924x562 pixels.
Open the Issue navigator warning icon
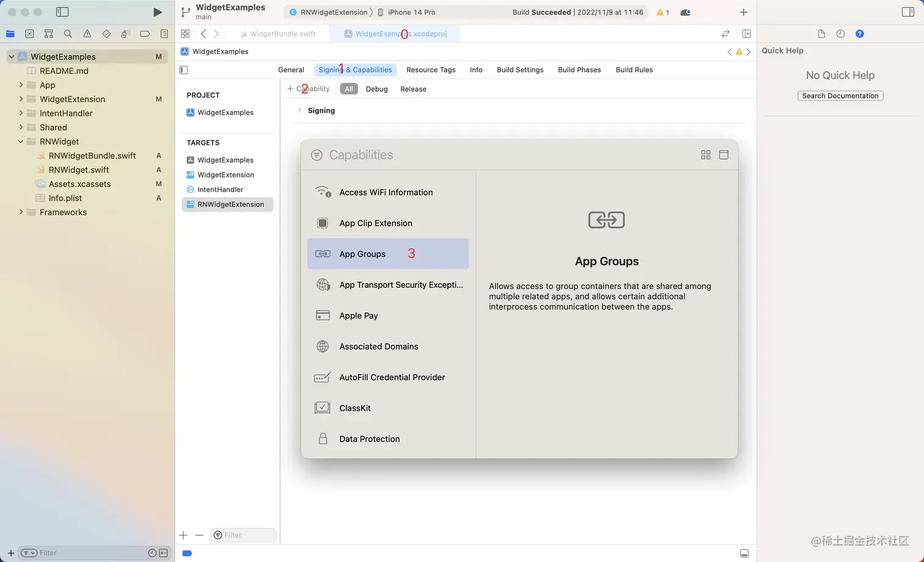point(87,34)
